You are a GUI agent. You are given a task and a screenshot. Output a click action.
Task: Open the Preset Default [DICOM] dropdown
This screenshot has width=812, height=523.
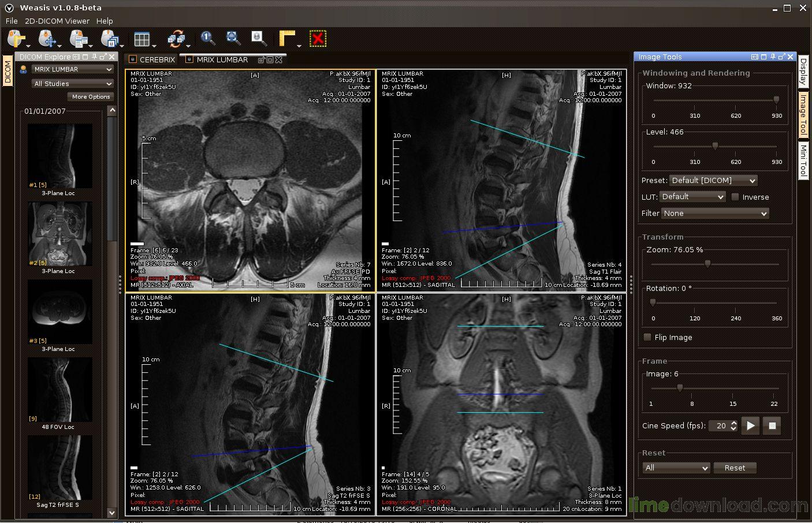point(713,181)
